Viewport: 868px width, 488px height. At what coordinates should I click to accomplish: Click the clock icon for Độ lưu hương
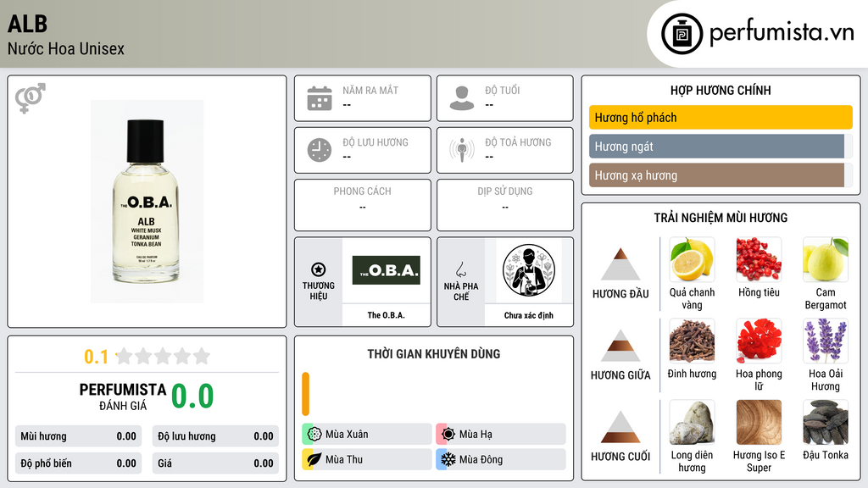[320, 150]
